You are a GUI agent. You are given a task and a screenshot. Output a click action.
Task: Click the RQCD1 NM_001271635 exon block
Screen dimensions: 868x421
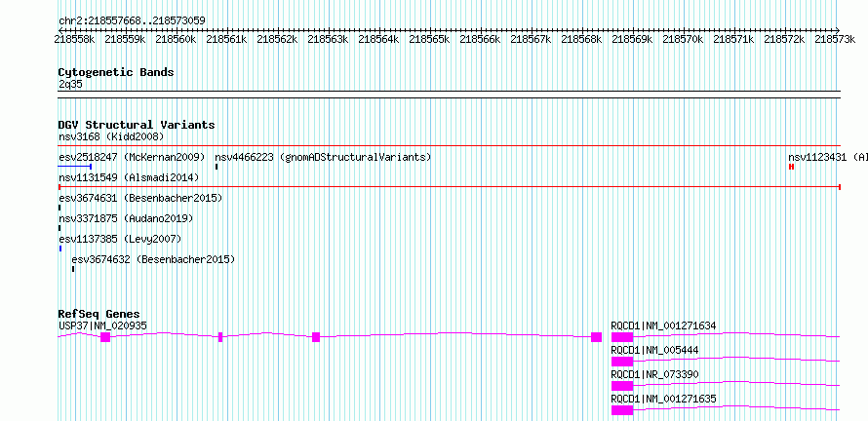(x=622, y=410)
